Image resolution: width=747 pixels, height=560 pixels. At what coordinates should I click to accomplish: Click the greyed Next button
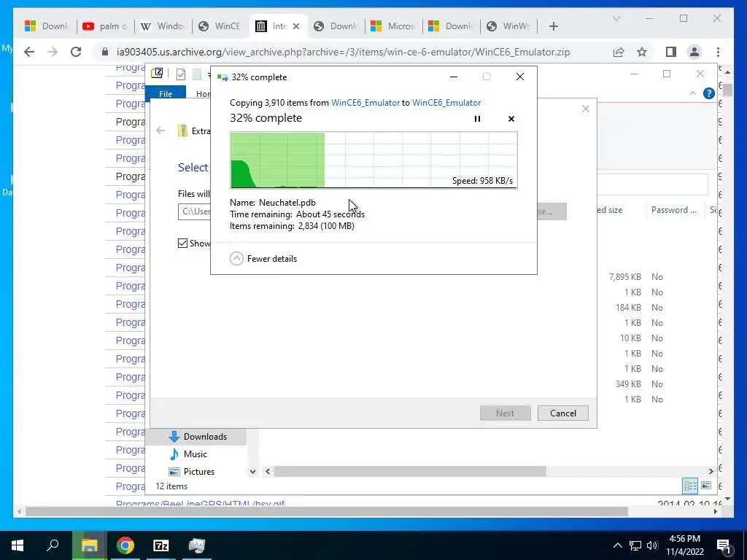point(505,413)
